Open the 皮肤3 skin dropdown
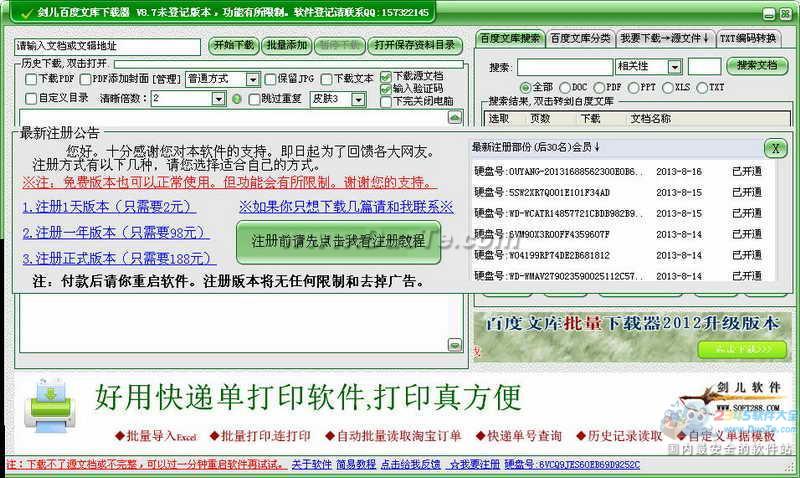This screenshot has height=478, width=800. coord(359,99)
